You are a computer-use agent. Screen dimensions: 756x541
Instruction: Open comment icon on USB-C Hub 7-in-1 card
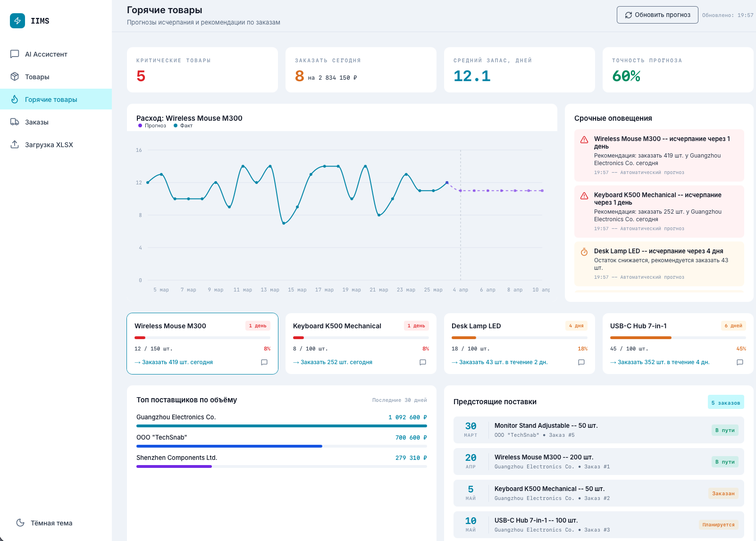coord(740,362)
